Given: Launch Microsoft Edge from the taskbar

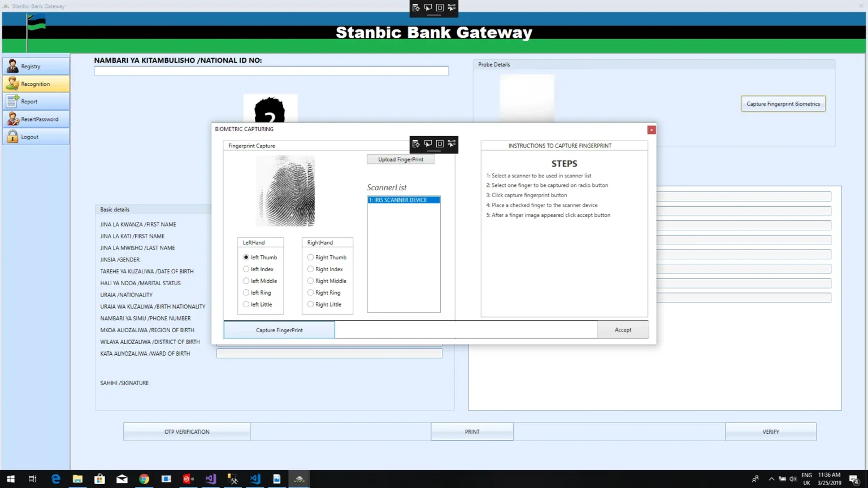Looking at the screenshot, I should [55, 479].
